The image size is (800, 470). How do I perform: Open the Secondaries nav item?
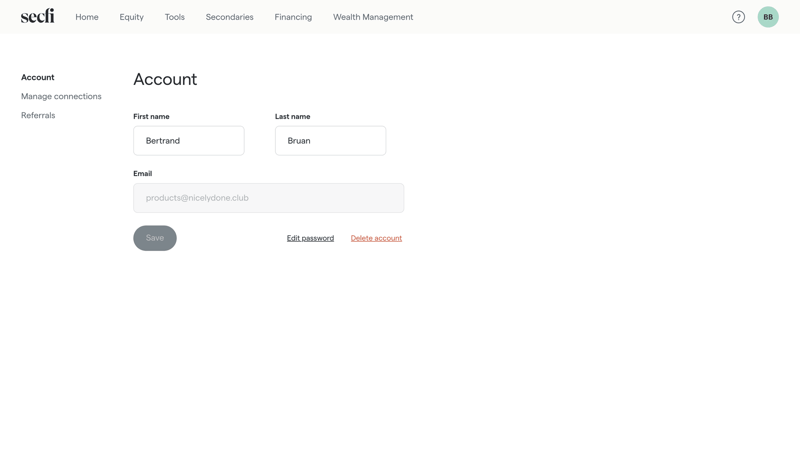tap(230, 17)
